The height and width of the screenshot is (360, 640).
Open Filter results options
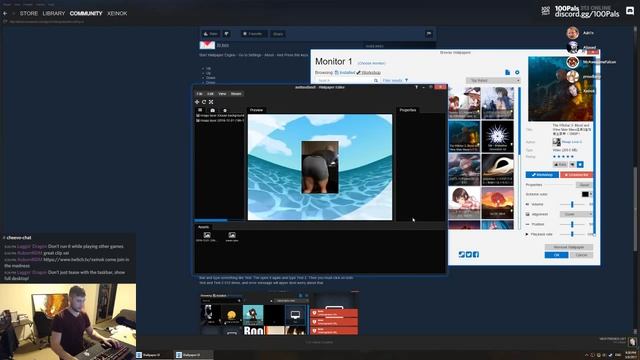tap(395, 80)
